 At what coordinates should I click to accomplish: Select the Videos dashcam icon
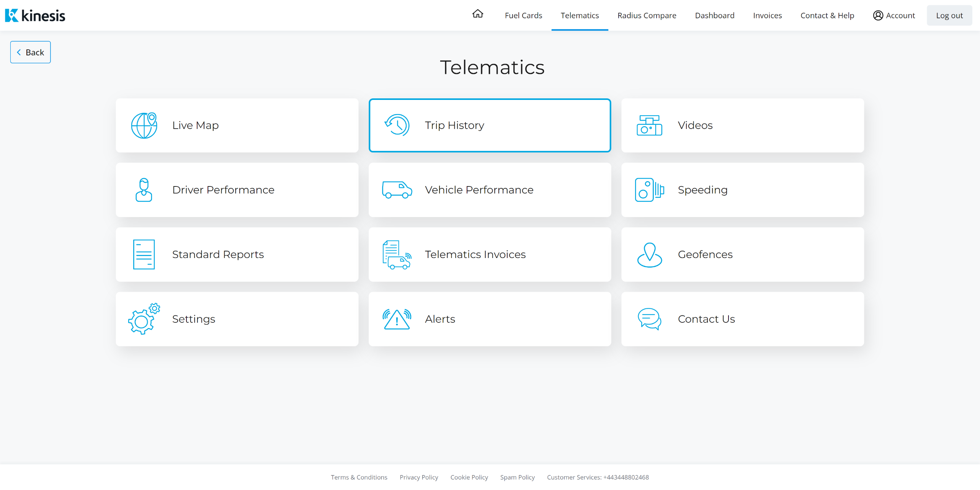(649, 125)
